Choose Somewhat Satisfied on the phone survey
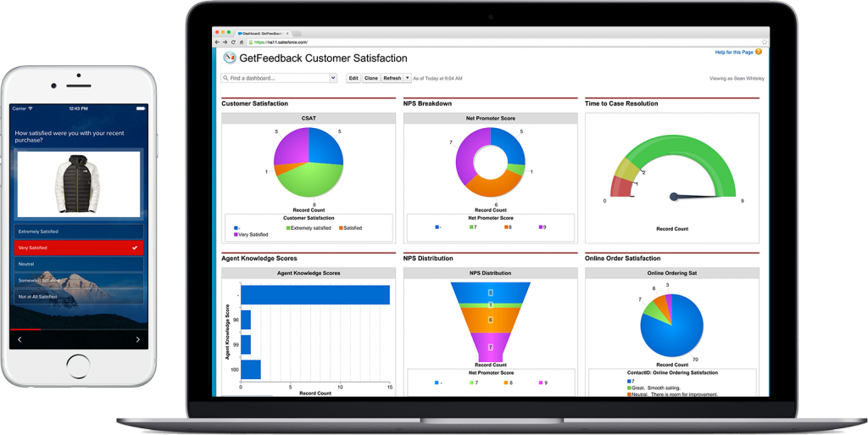Image resolution: width=868 pixels, height=435 pixels. 79,281
